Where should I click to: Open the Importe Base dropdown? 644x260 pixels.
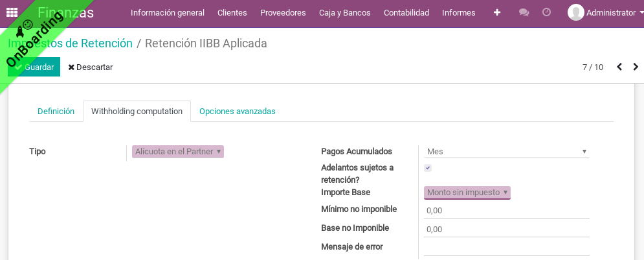click(x=467, y=193)
